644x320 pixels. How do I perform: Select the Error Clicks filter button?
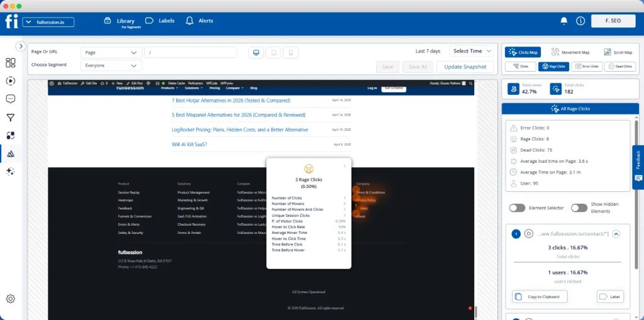click(x=587, y=66)
